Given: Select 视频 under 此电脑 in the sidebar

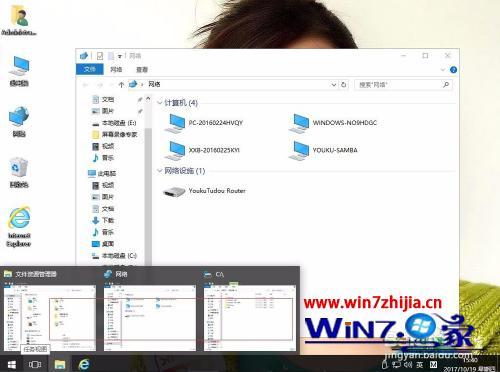Looking at the screenshot, I should [103, 185].
